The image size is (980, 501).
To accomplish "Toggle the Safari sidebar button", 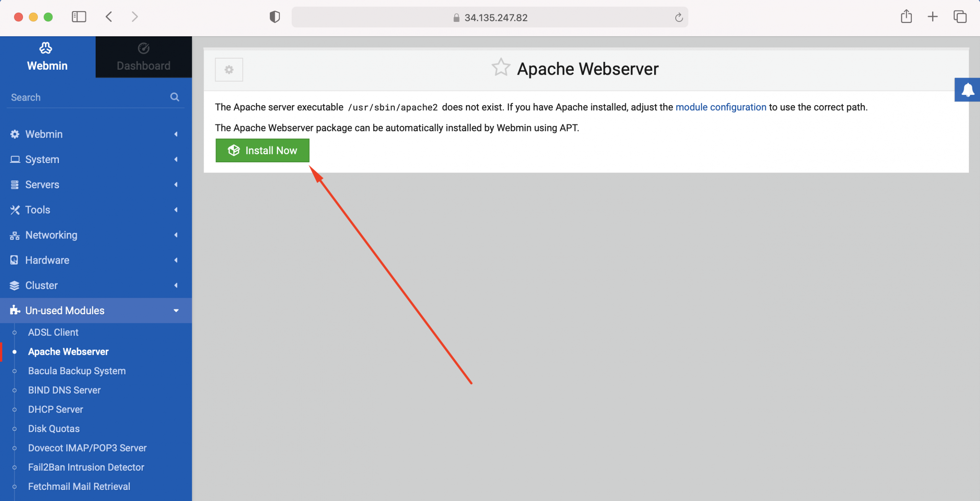I will point(79,17).
